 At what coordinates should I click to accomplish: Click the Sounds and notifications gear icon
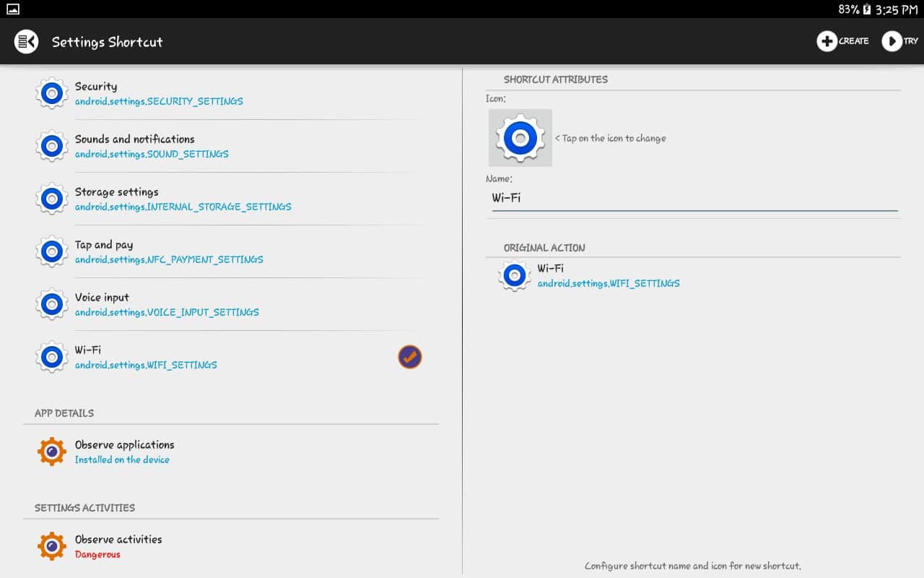[x=52, y=146]
